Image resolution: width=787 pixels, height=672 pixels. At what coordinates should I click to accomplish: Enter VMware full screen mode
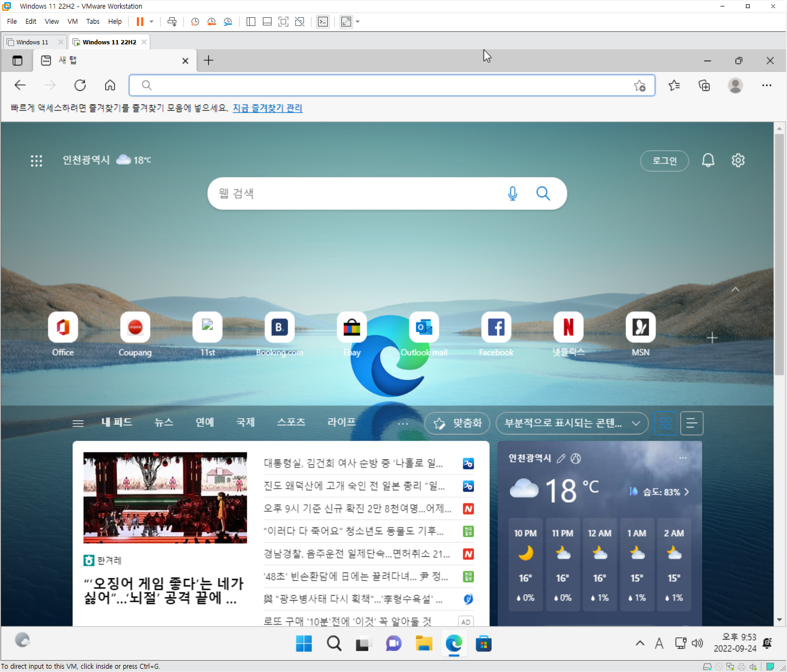point(283,22)
